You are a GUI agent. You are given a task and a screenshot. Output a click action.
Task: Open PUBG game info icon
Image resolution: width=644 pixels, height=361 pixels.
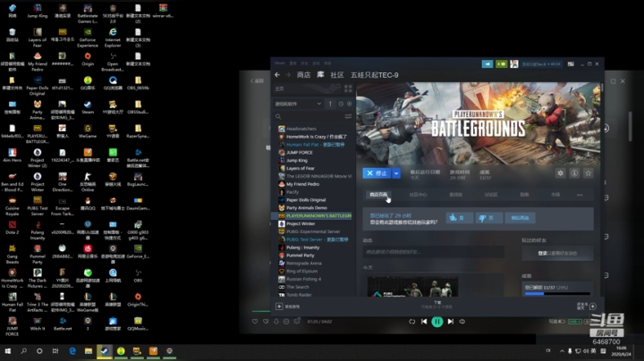[574, 173]
